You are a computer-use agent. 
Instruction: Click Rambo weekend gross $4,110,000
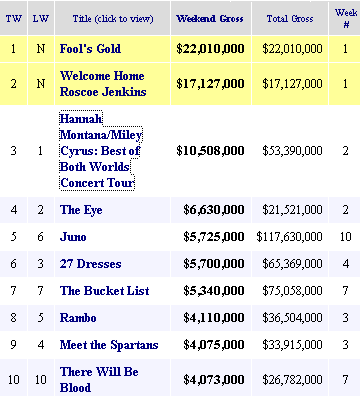click(x=214, y=318)
